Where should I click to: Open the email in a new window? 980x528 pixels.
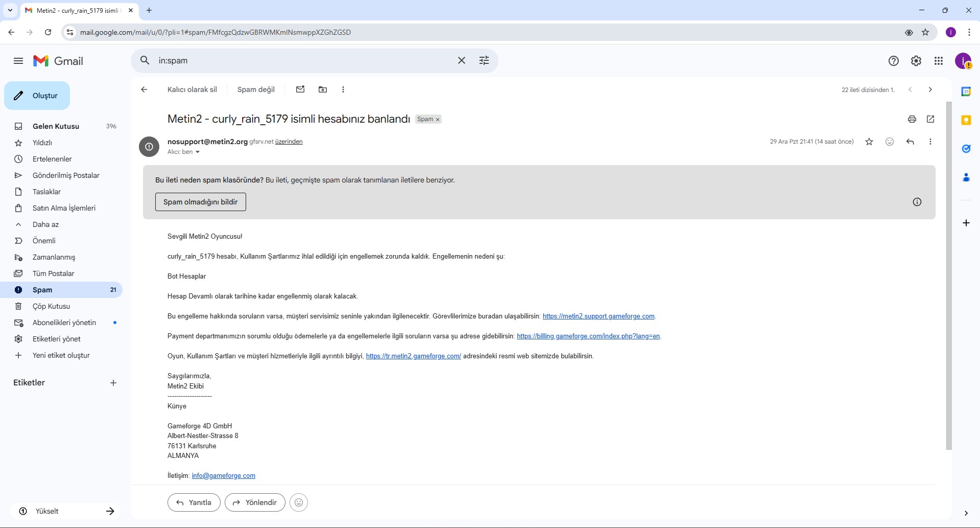930,119
